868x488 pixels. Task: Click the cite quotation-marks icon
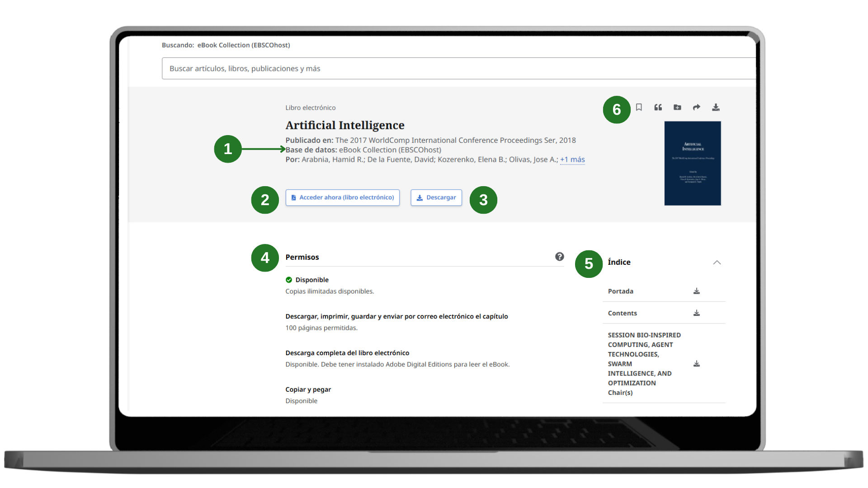point(658,107)
